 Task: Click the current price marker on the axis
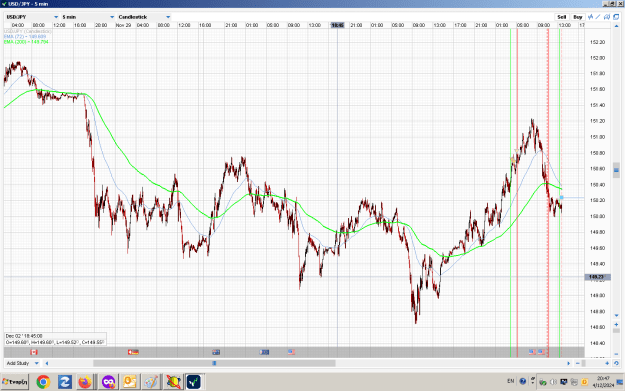tap(596, 277)
